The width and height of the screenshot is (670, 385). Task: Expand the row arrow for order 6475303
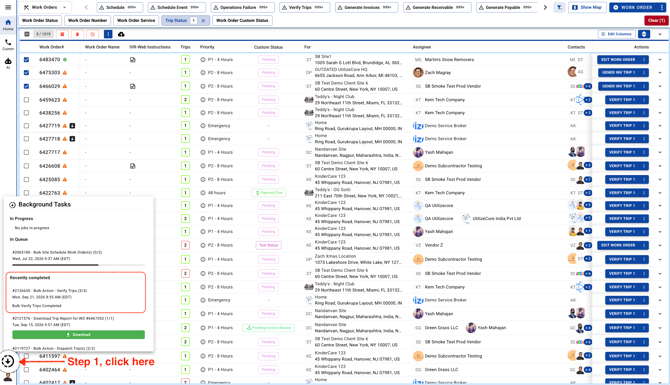click(660, 73)
